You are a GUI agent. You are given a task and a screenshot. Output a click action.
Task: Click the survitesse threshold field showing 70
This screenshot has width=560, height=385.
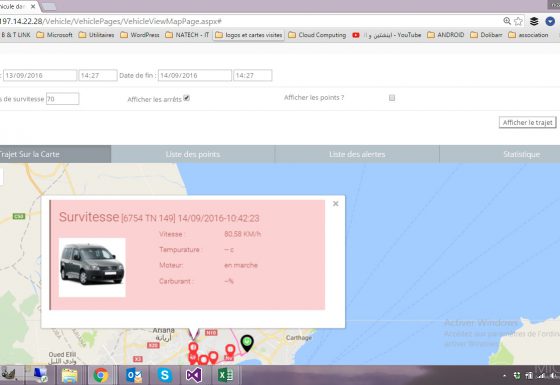tap(62, 99)
